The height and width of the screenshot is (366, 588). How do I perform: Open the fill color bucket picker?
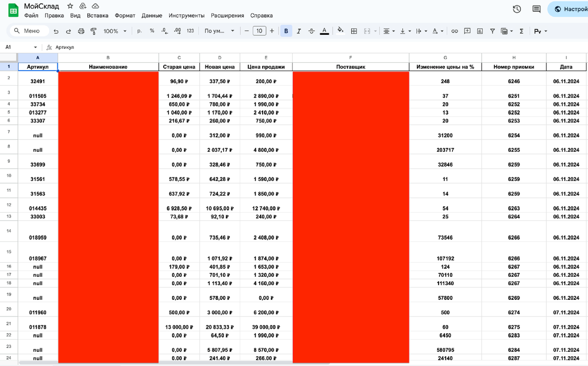(x=341, y=31)
